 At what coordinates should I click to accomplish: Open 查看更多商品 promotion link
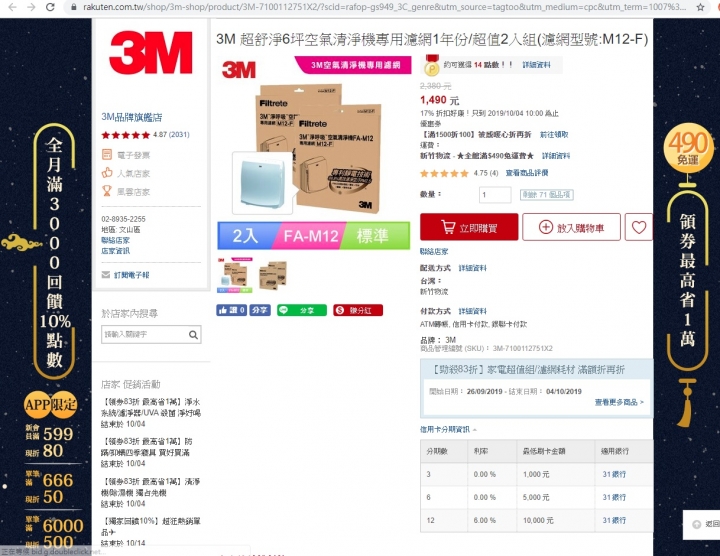[619, 402]
